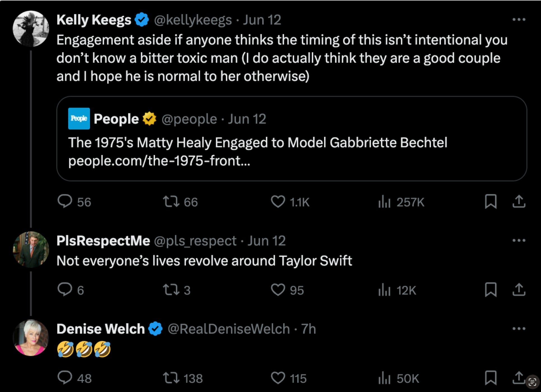Bookmark PlsRespectMe's reply
The width and height of the screenshot is (541, 392).
point(491,290)
